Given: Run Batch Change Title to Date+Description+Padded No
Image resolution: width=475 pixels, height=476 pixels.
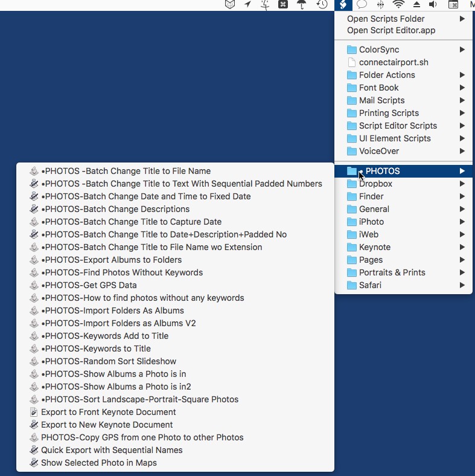Looking at the screenshot, I should tap(175, 234).
